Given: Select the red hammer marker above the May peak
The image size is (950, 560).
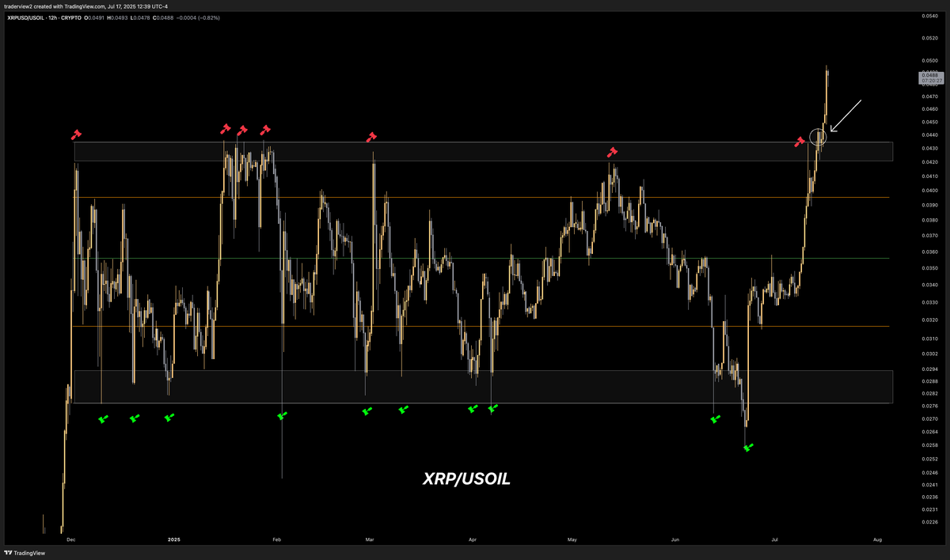Looking at the screenshot, I should (612, 151).
